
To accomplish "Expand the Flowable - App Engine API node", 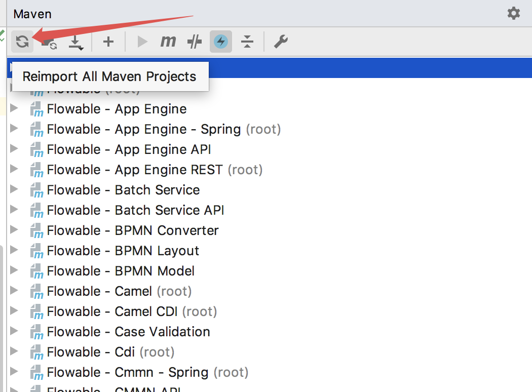I will pos(14,149).
